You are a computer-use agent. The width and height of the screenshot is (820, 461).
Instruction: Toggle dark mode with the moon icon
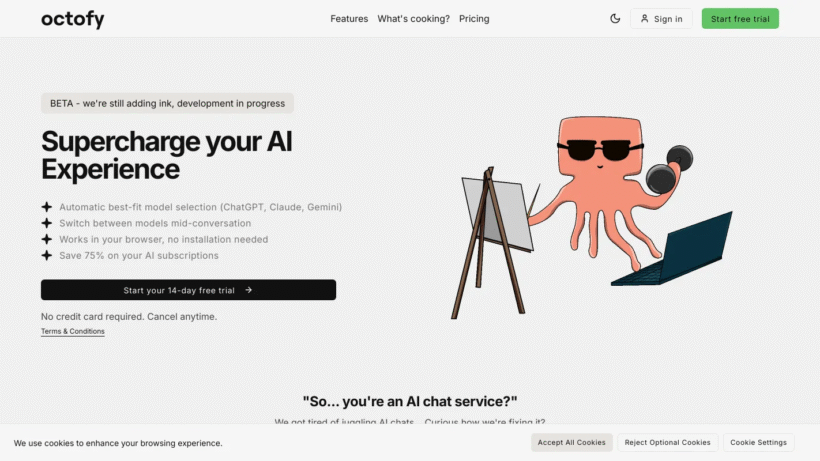615,18
